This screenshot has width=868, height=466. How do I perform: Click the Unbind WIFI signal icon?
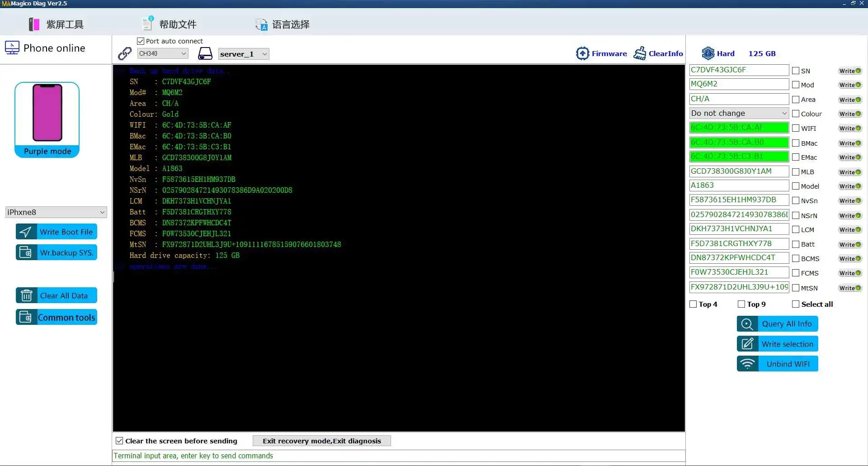click(747, 364)
